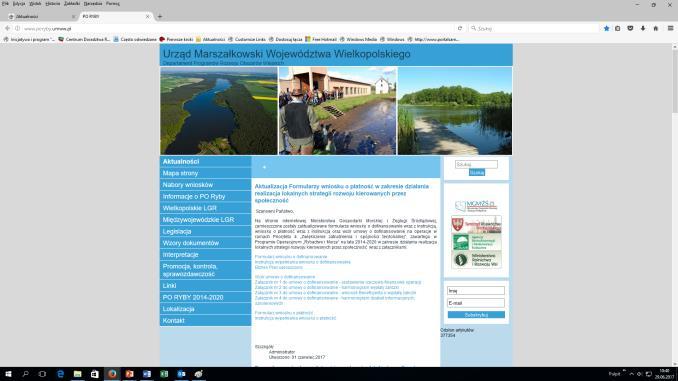Screen dimensions: 678x381
Task: Open Promocja, kontrola, sprawozdawczość
Action: [205, 270]
